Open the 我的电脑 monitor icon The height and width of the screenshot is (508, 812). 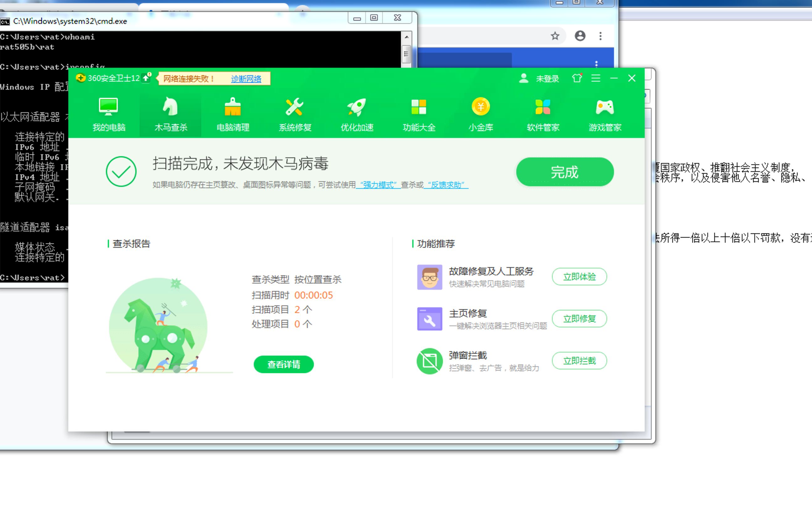[x=108, y=107]
